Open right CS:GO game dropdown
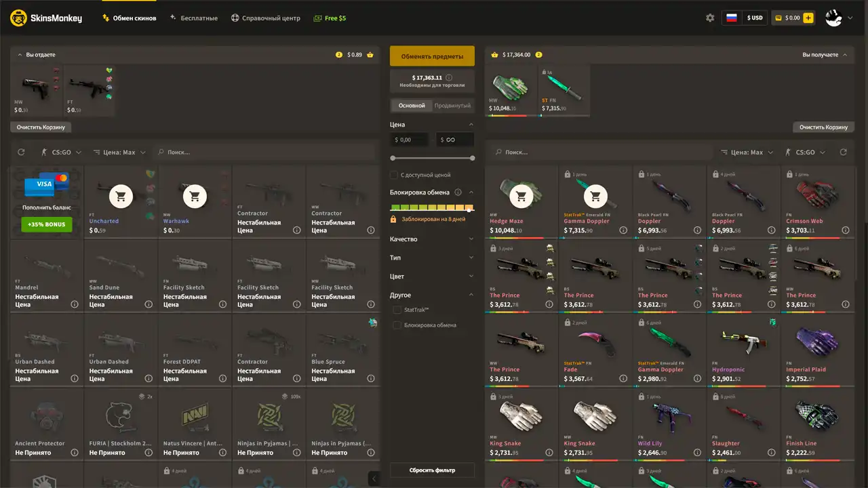The image size is (868, 488). [x=805, y=152]
